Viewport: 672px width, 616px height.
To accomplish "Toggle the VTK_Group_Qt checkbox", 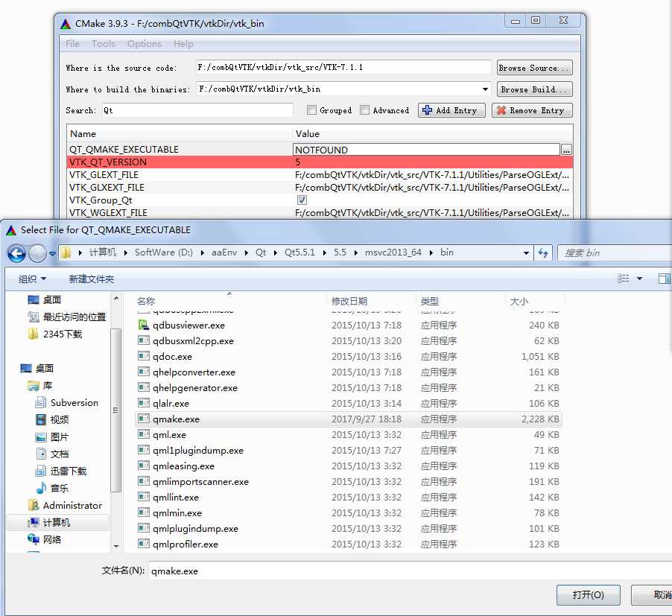I will point(302,200).
